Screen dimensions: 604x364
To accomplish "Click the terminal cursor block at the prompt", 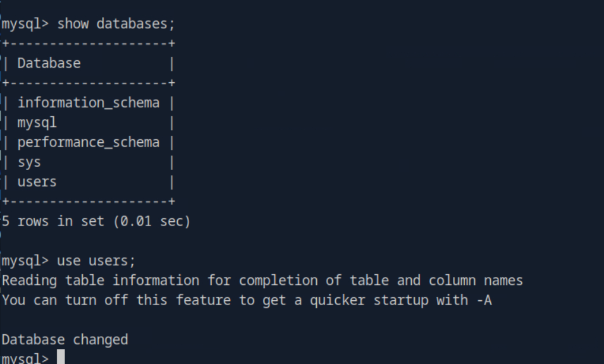I will coord(61,358).
